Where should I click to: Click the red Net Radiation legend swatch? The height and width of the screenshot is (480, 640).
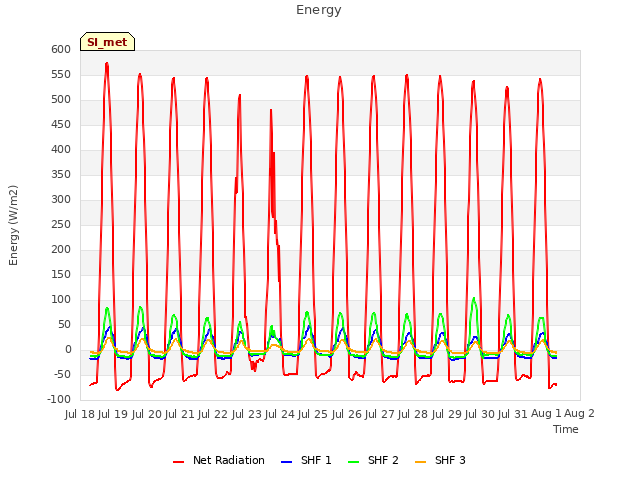(x=178, y=462)
